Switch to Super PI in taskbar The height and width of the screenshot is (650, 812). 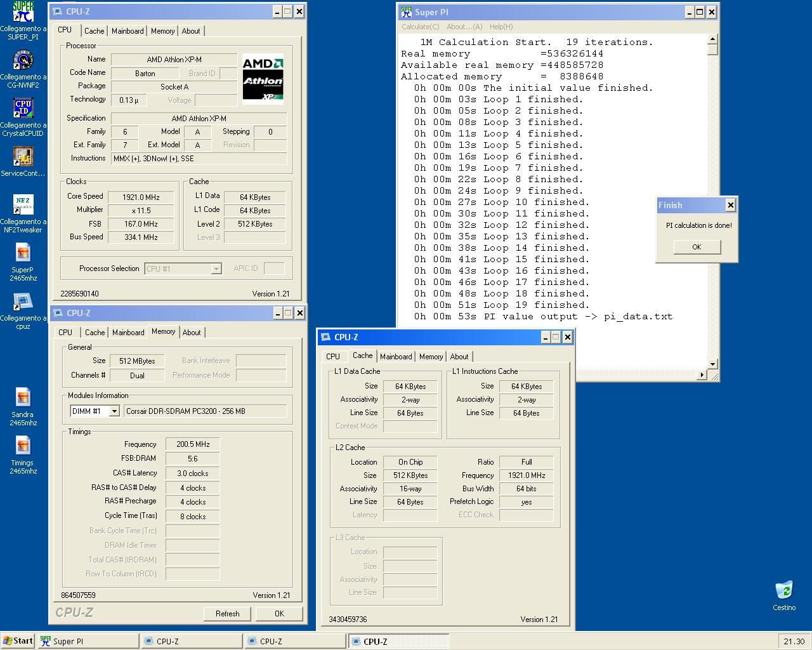coord(88,641)
